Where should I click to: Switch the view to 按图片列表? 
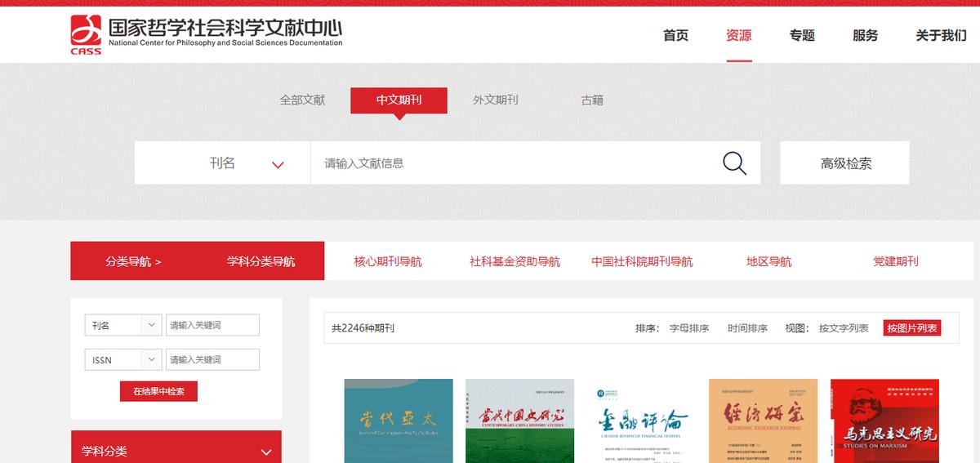(x=911, y=328)
